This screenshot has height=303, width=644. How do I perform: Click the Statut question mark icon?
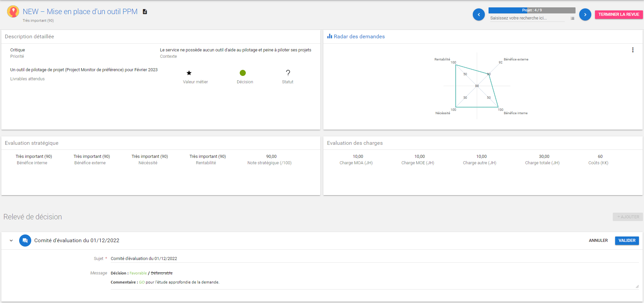point(288,73)
